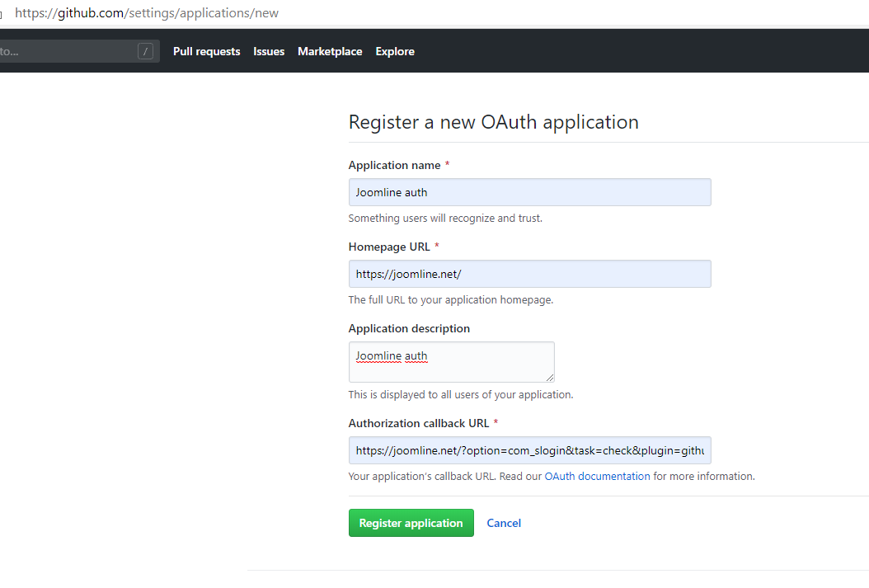The width and height of the screenshot is (869, 588).
Task: Click the green Register application button
Action: point(411,523)
